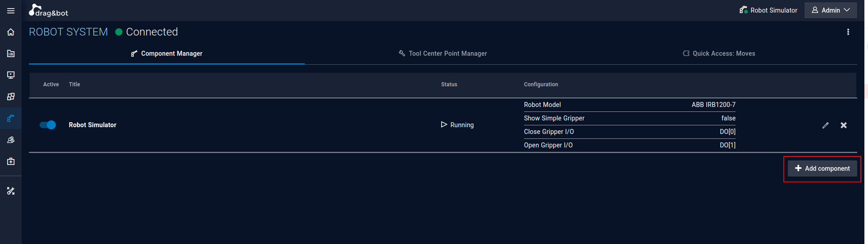Edit Robot Simulator with pencil icon
Viewport: 868px width, 244px height.
[x=825, y=125]
